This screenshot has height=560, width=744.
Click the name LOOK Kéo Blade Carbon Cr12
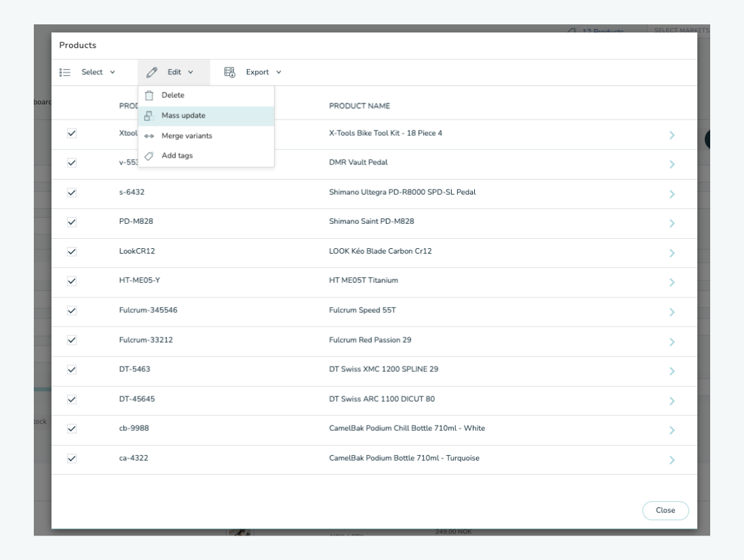381,251
